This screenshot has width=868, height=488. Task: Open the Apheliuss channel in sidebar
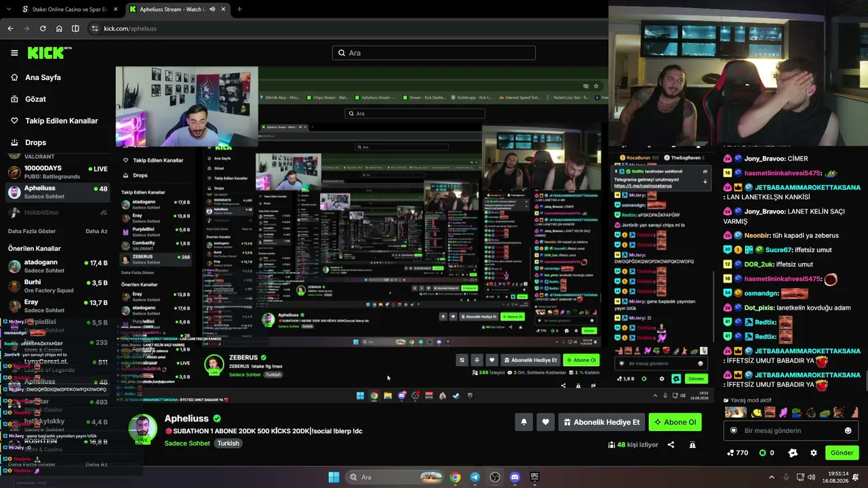pyautogui.click(x=58, y=192)
